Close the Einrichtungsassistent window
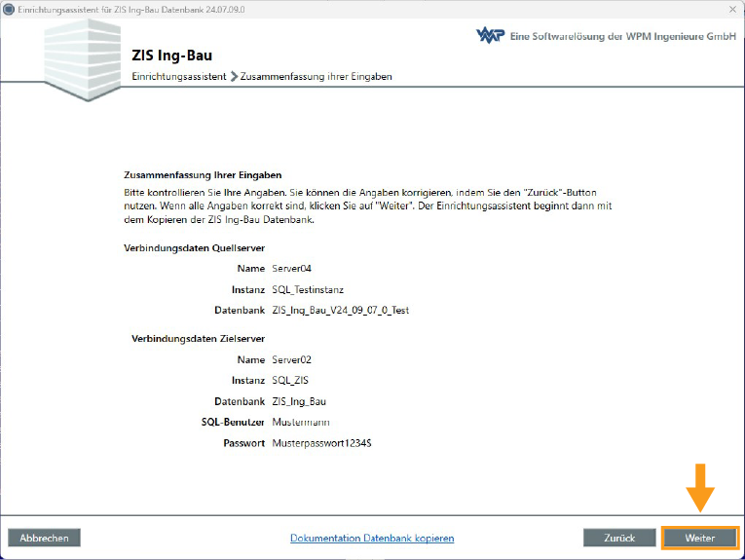This screenshot has height=560, width=745. (732, 9)
